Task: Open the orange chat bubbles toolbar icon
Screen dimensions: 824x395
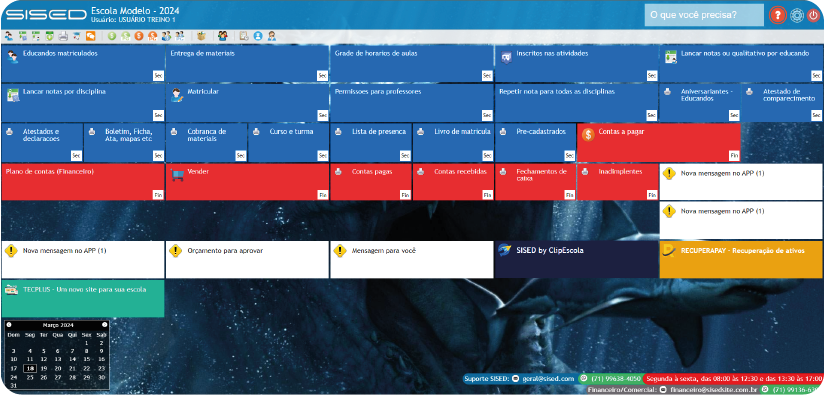Action: pos(90,36)
